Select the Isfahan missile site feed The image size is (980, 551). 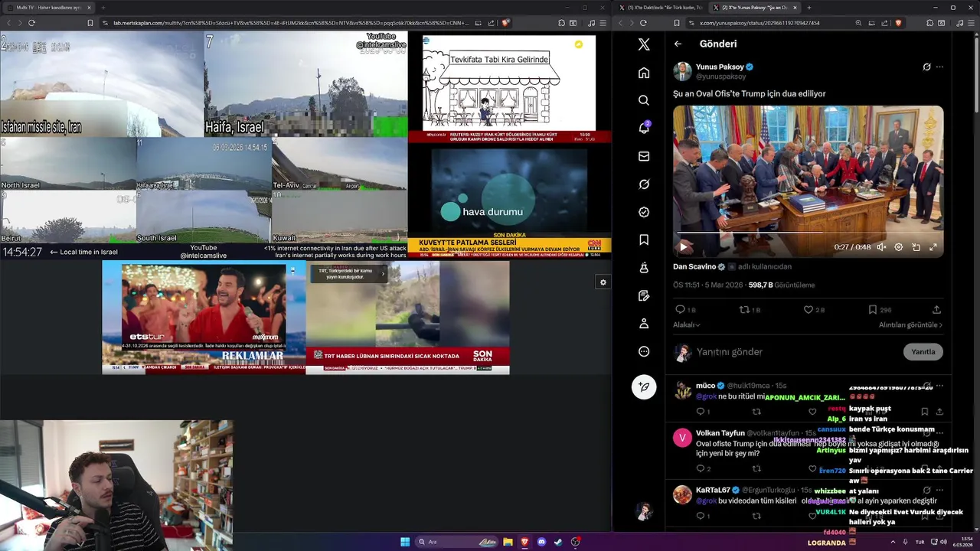(x=102, y=84)
